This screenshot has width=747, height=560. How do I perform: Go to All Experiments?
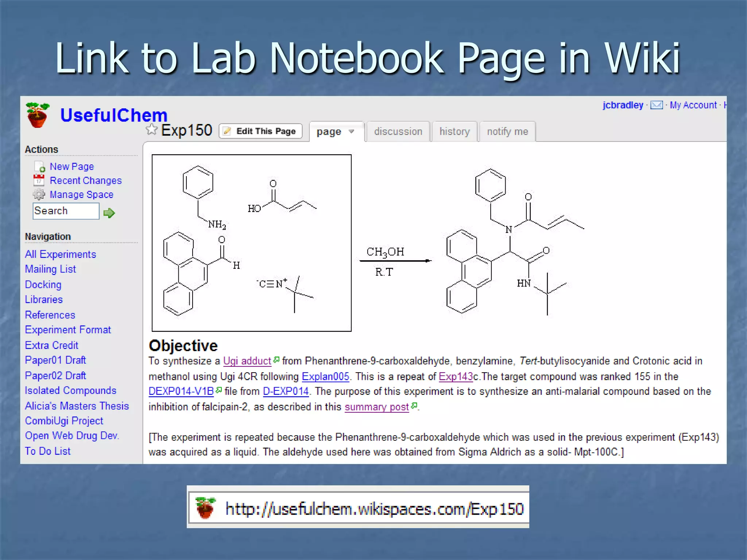click(61, 254)
